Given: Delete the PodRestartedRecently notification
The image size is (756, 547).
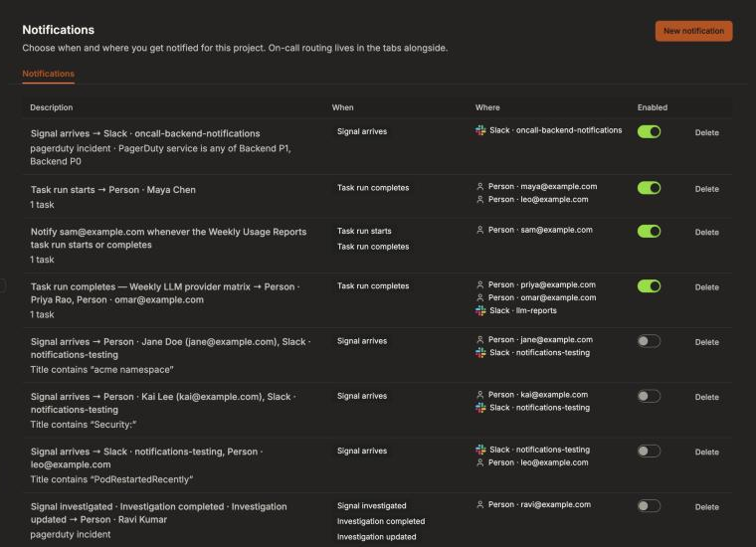Looking at the screenshot, I should point(707,453).
